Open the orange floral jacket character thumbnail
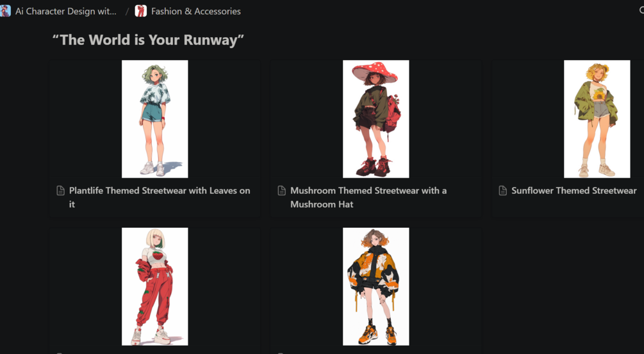644x354 pixels. [x=376, y=286]
